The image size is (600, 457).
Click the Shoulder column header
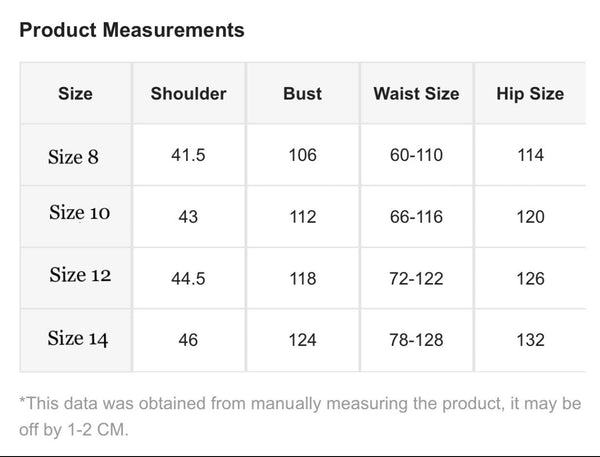coord(188,94)
